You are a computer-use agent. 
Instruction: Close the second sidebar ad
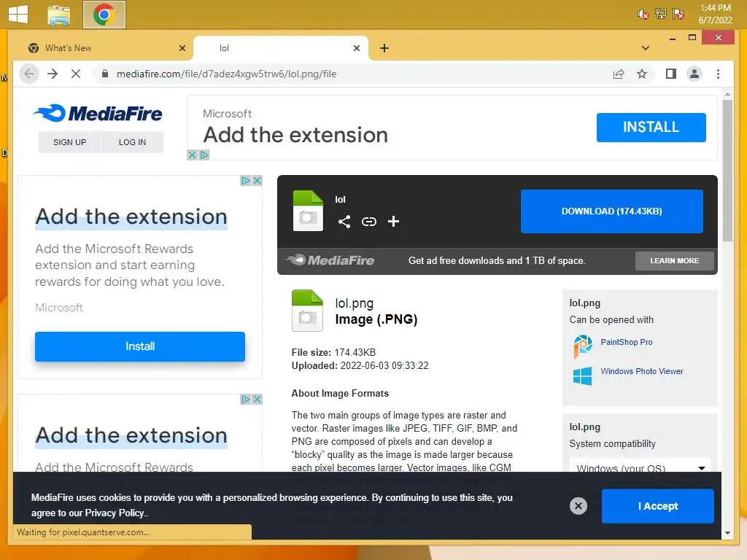257,399
